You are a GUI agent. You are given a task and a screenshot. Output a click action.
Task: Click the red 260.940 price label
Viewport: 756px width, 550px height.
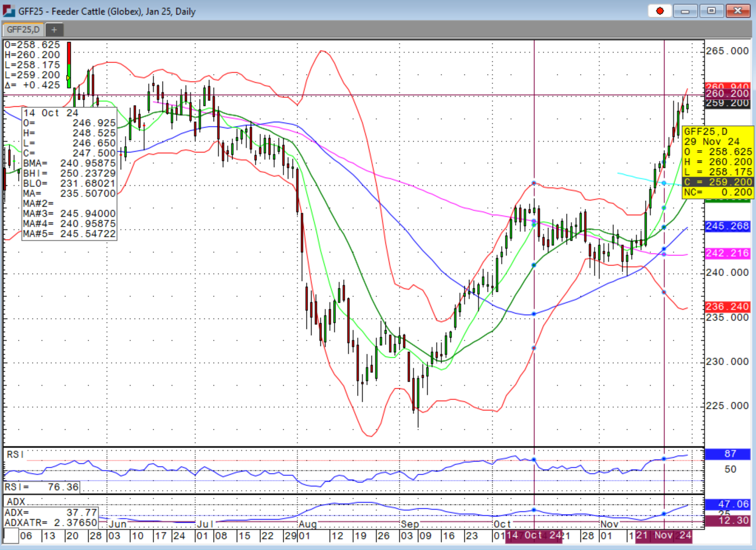pos(727,86)
